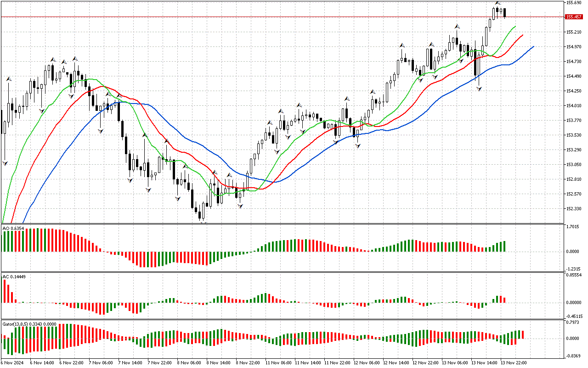The image size is (588, 368).
Task: Select the 7 Nov 06:00 time label
Action: click(101, 363)
